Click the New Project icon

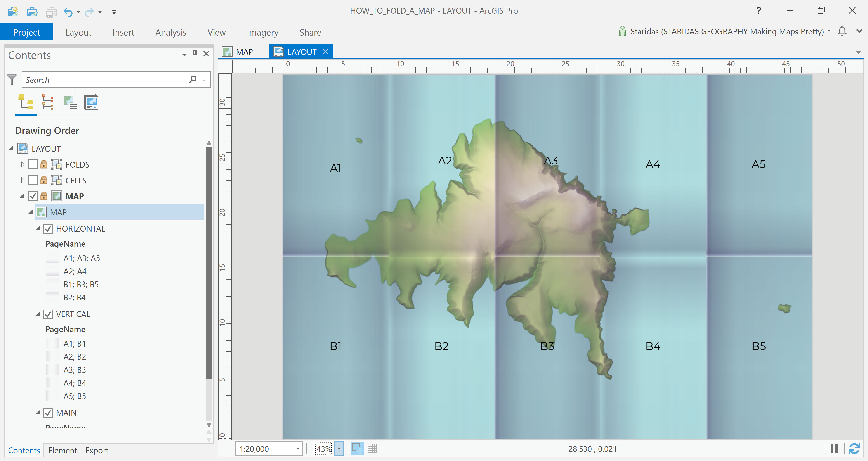13,12
